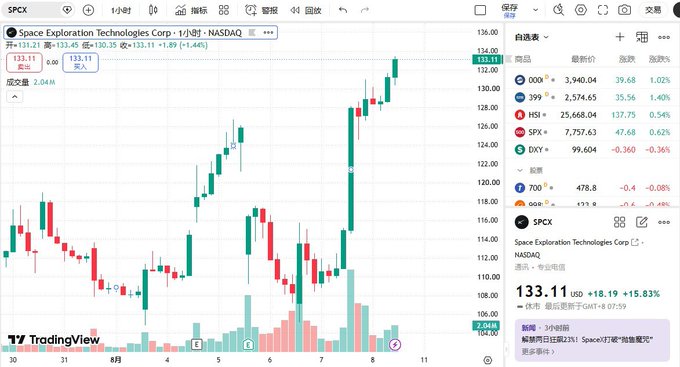The width and height of the screenshot is (680, 367).
Task: Click the purple lightning event marker
Action: click(395, 344)
